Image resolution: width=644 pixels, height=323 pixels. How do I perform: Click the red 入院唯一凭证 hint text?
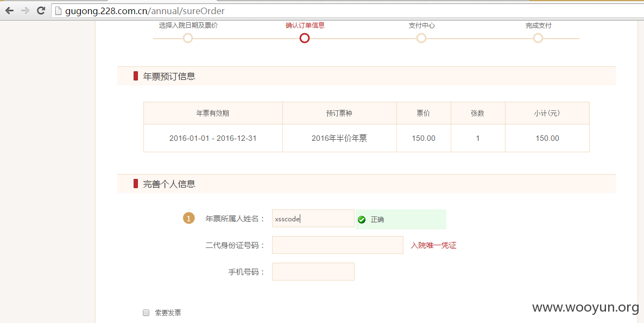pyautogui.click(x=434, y=245)
